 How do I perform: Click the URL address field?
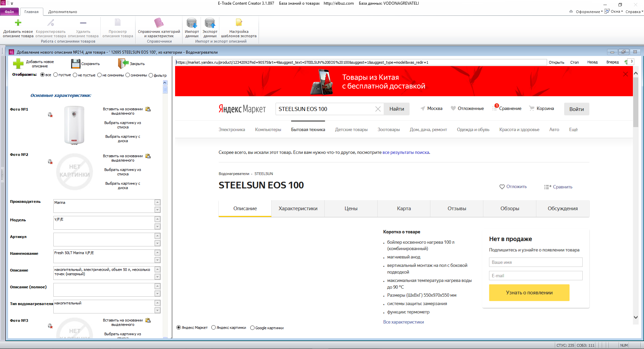point(361,62)
